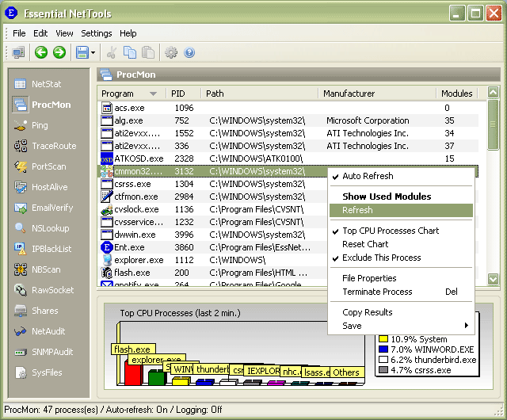Open the Edit menu
This screenshot has width=507, height=420.
coord(40,33)
